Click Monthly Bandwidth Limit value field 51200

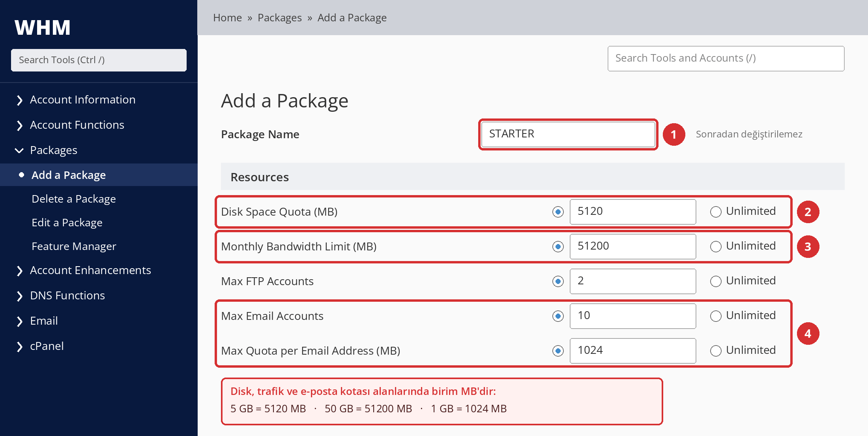pyautogui.click(x=633, y=246)
